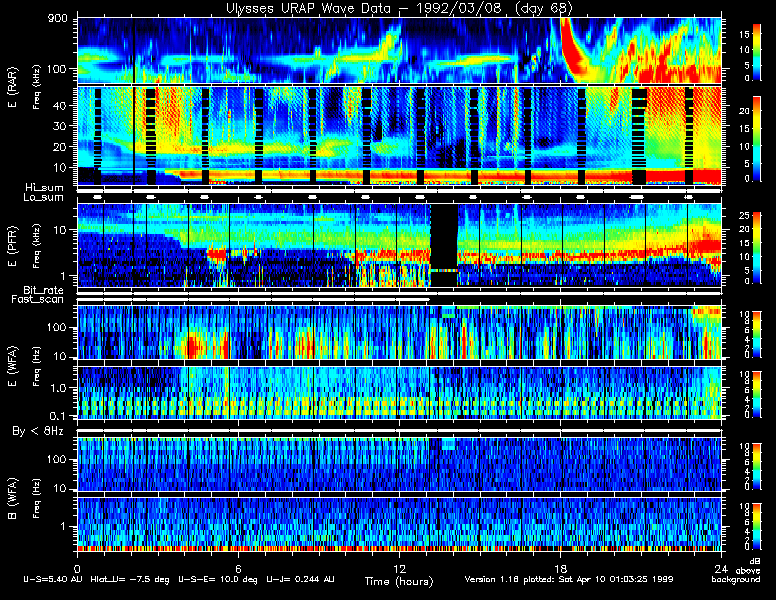Click the lower B (WFA) spectrogram panel
Screen dimensions: 776x600
click(399, 524)
